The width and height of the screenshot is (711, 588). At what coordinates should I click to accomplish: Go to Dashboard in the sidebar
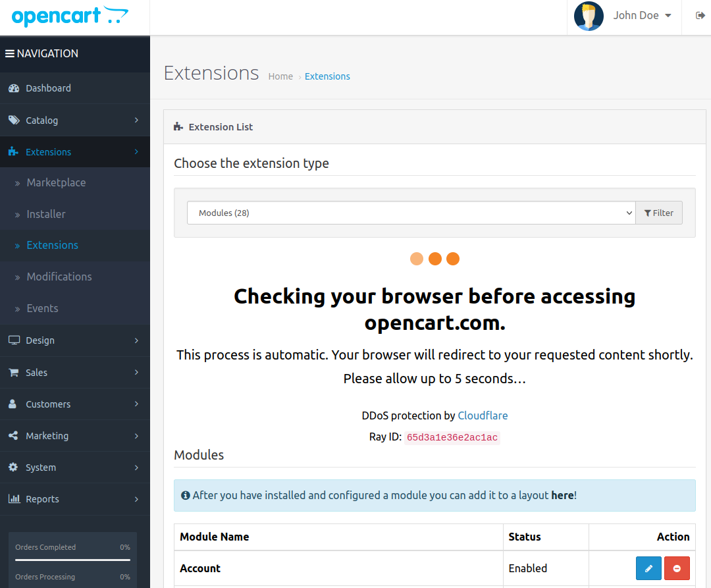[x=48, y=88]
